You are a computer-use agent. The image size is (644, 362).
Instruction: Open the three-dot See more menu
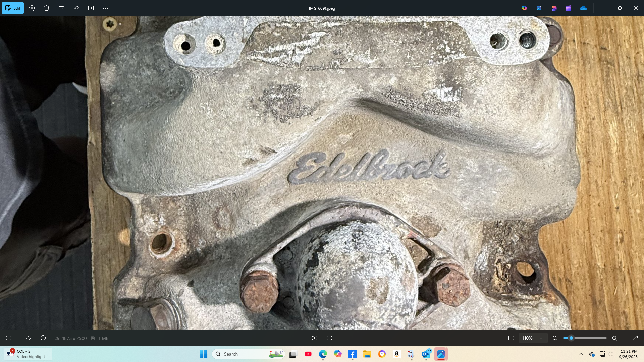click(106, 8)
